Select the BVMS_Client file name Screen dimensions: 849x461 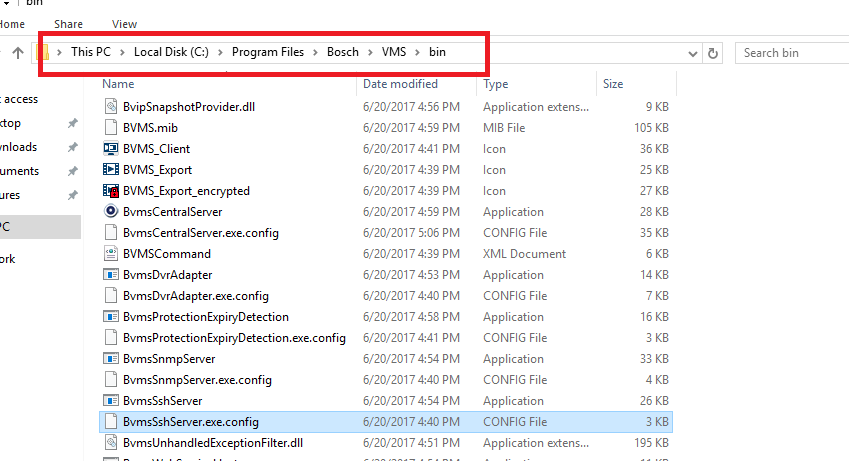tap(156, 149)
